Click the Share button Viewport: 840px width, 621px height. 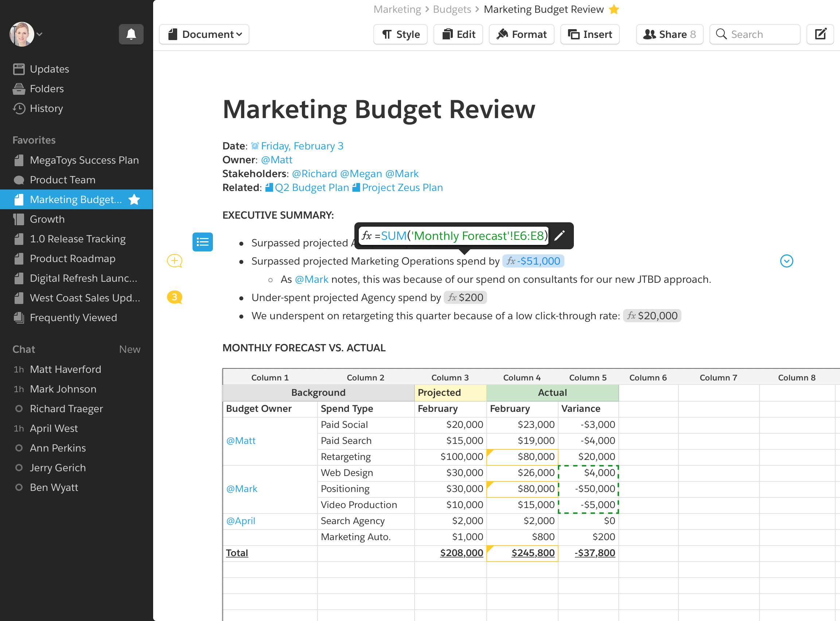669,34
